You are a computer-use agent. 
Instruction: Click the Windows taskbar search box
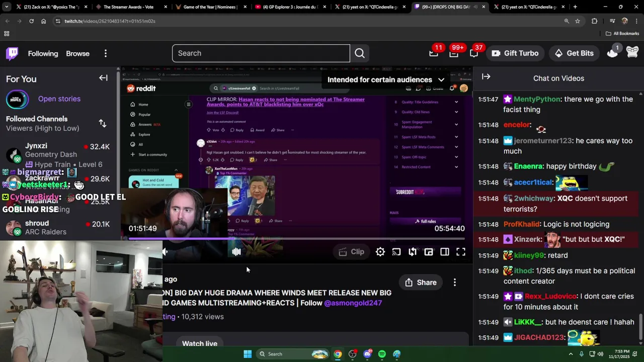coord(294,354)
